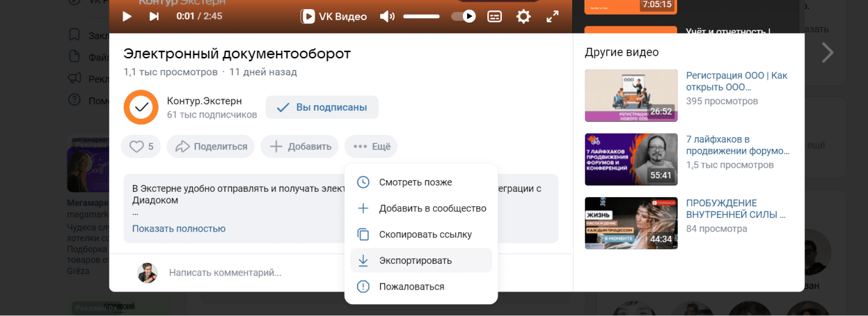Choose Добавить в сообщество

(x=421, y=208)
